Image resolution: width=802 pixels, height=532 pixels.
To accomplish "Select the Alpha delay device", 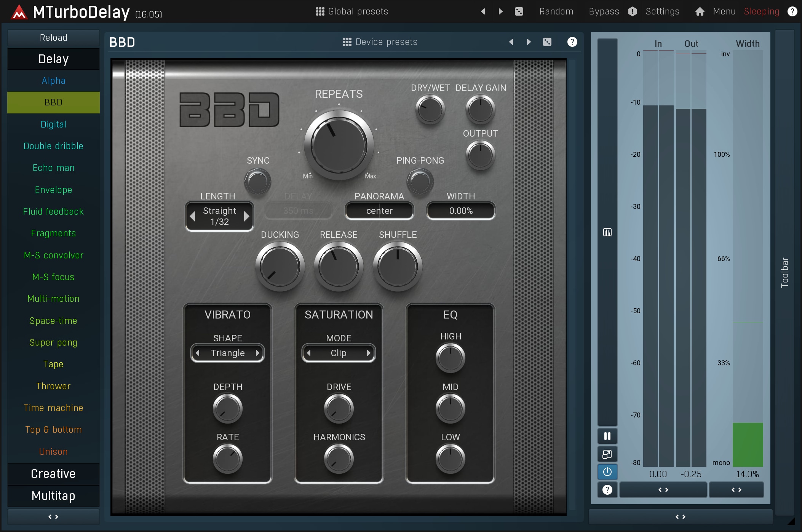I will [53, 81].
